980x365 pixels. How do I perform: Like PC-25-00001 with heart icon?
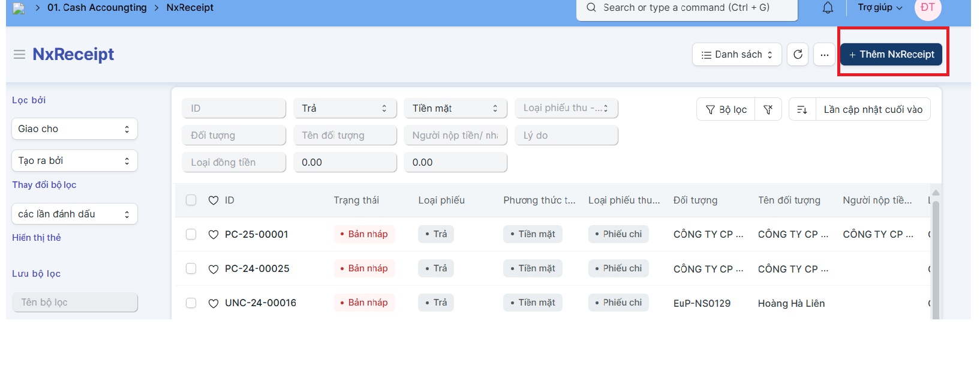click(x=213, y=235)
